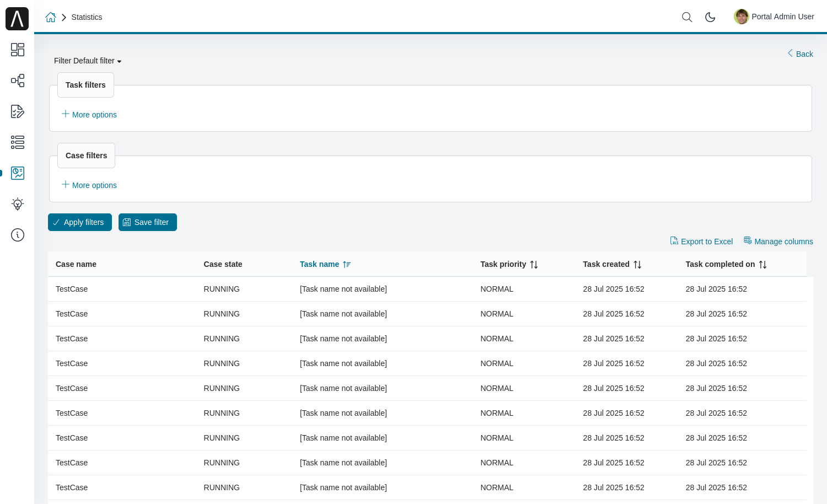Click the lightbulb icon in sidebar

[18, 204]
